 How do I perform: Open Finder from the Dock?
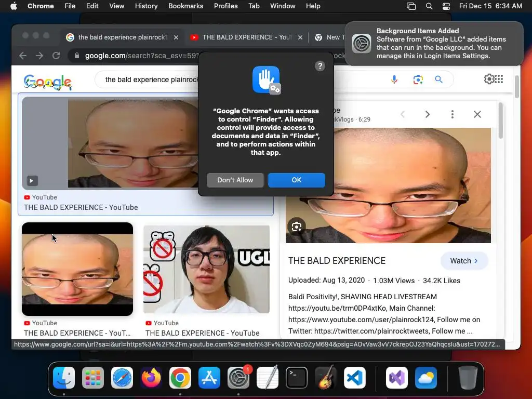[64, 378]
